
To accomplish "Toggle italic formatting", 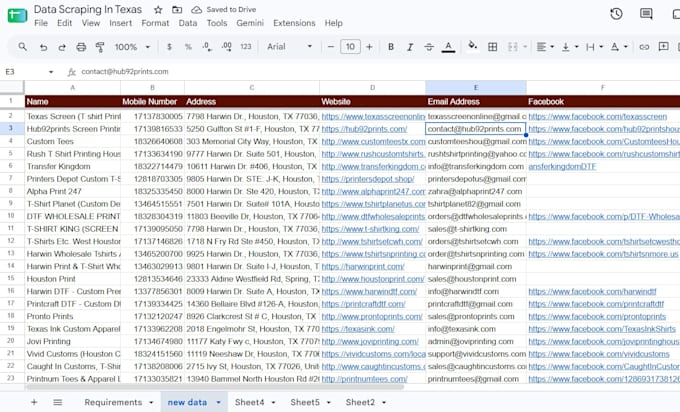I will coord(410,47).
